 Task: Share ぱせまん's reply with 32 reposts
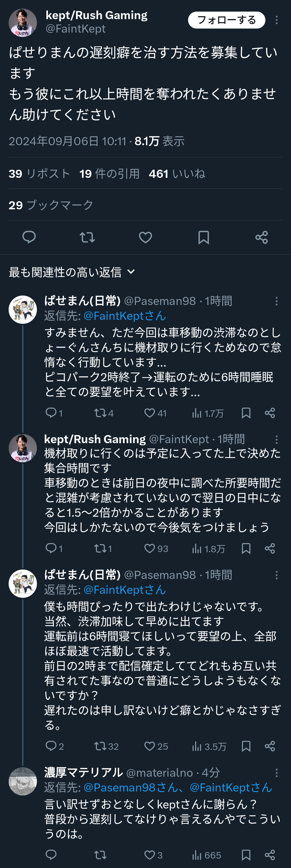tap(270, 746)
